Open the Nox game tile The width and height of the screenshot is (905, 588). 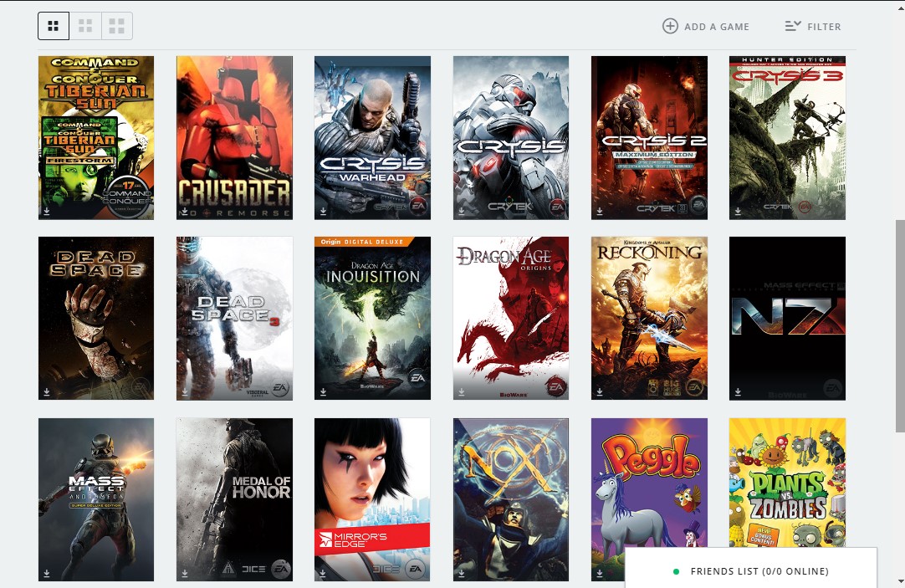click(511, 499)
